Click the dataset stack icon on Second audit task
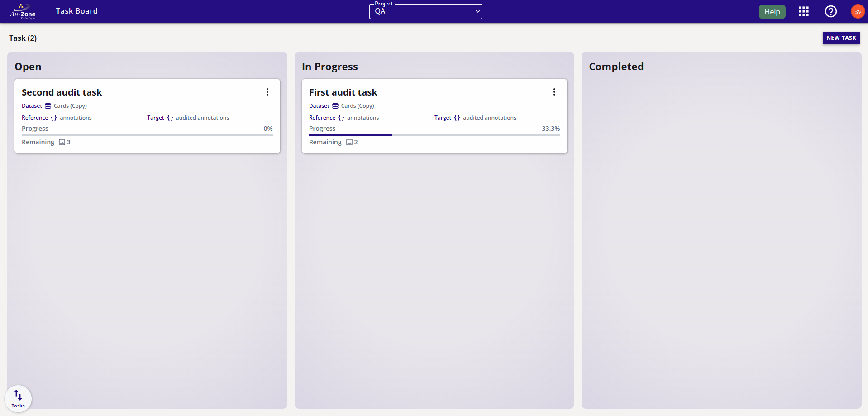This screenshot has height=416, width=868. 48,105
